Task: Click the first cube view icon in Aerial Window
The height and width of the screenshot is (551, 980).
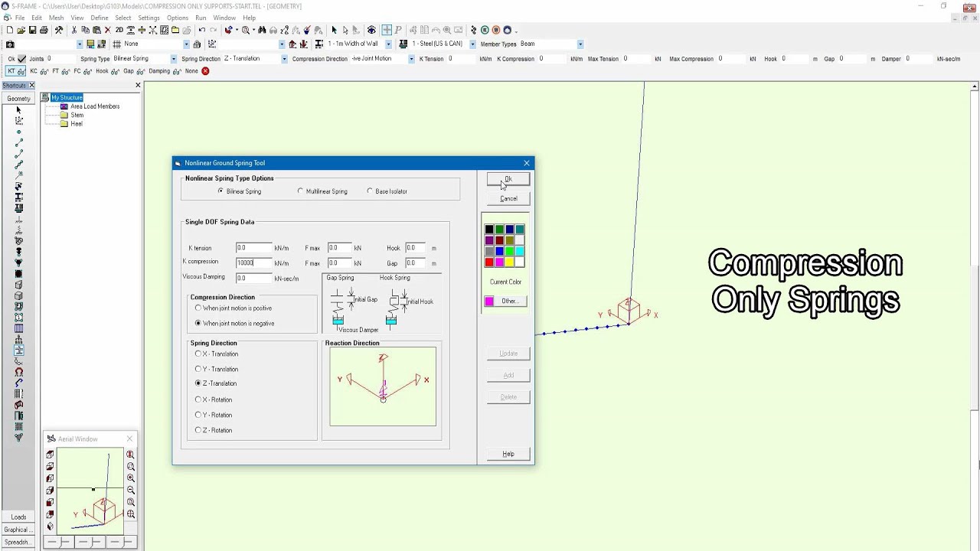Action: coord(51,455)
